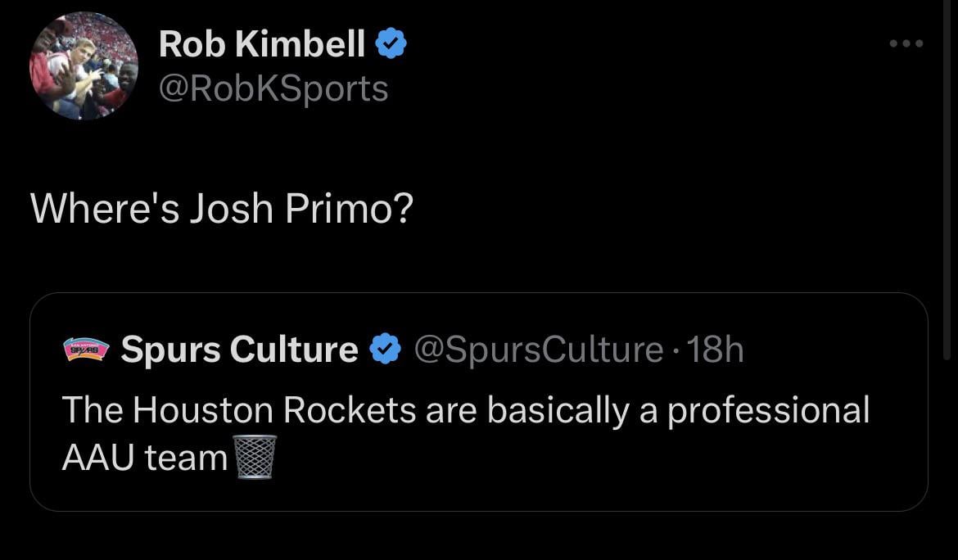Click the verified badge beside Spurs Culture
The image size is (958, 560).
(x=385, y=350)
